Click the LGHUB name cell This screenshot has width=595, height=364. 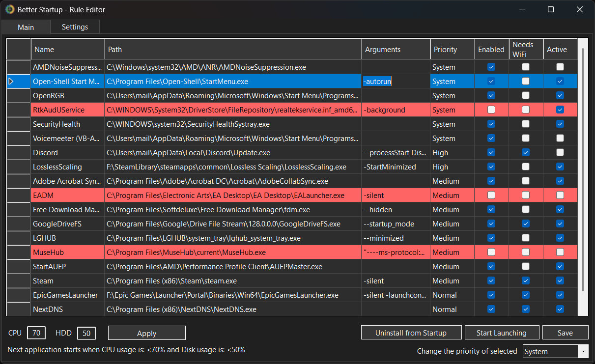pos(68,238)
